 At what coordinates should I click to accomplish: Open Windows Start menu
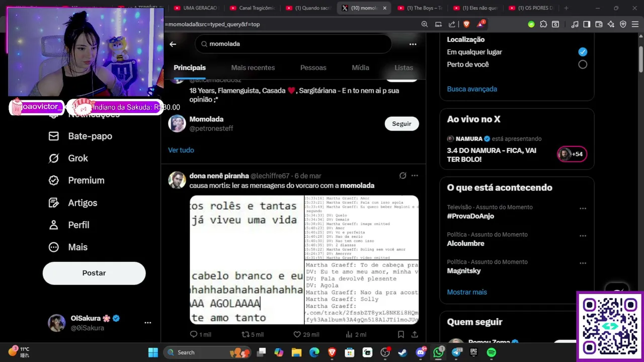tap(153, 352)
